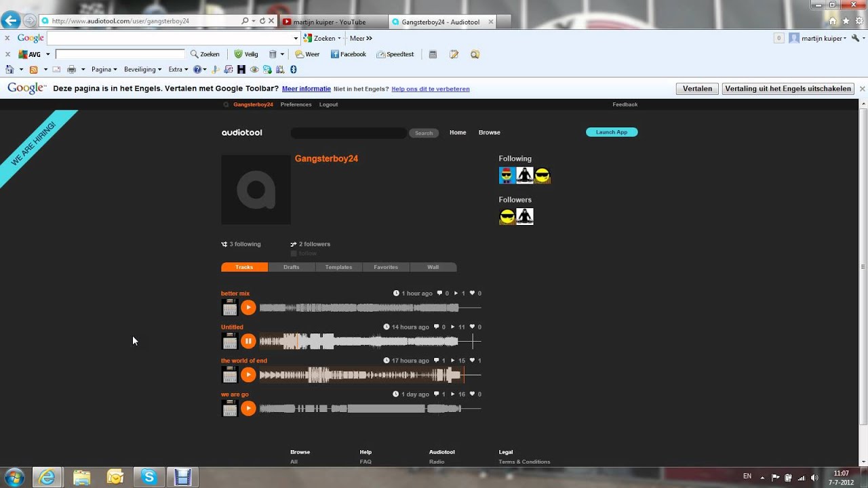Click the audiotool Search button
868x488 pixels.
[x=424, y=133]
